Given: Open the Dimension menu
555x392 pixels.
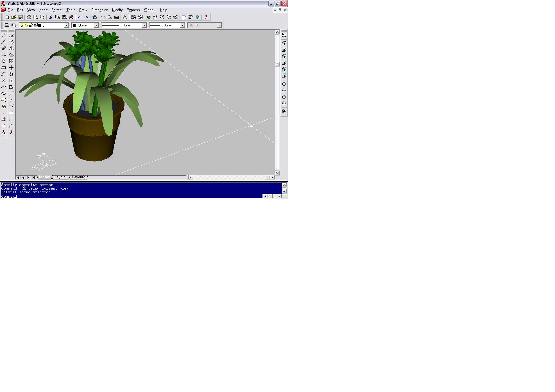Looking at the screenshot, I should pyautogui.click(x=100, y=10).
